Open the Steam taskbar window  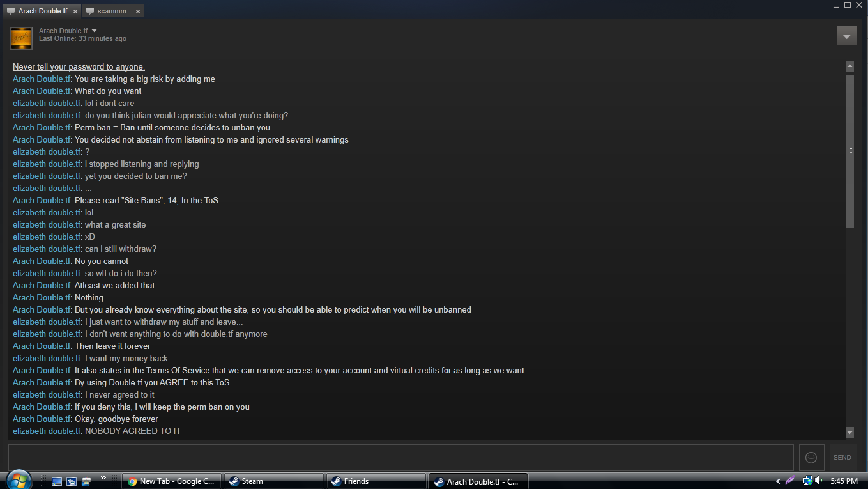pyautogui.click(x=274, y=481)
